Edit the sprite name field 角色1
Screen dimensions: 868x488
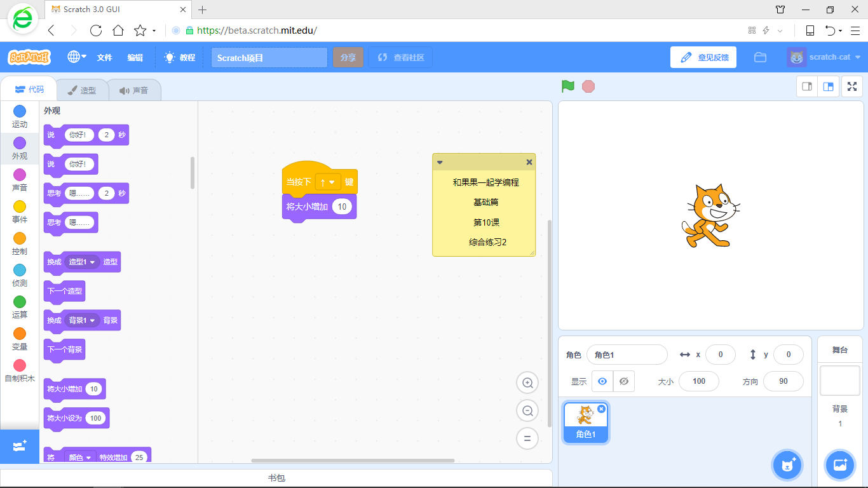[627, 355]
